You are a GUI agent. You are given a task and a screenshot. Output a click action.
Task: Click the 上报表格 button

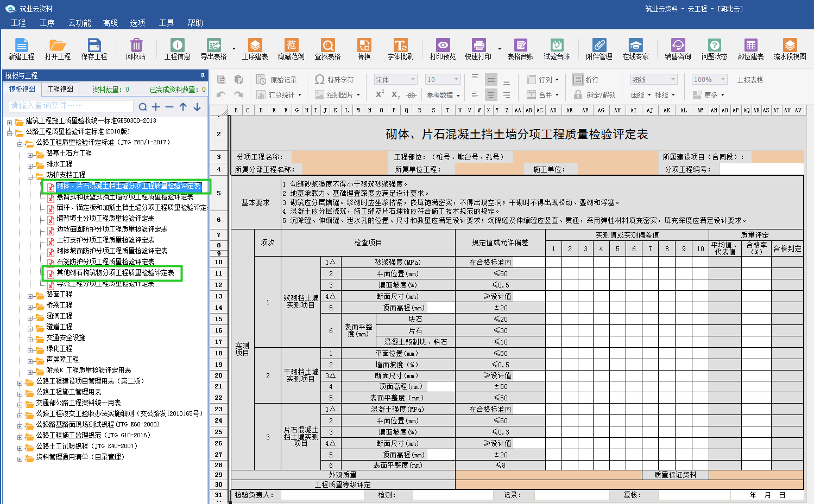[750, 80]
